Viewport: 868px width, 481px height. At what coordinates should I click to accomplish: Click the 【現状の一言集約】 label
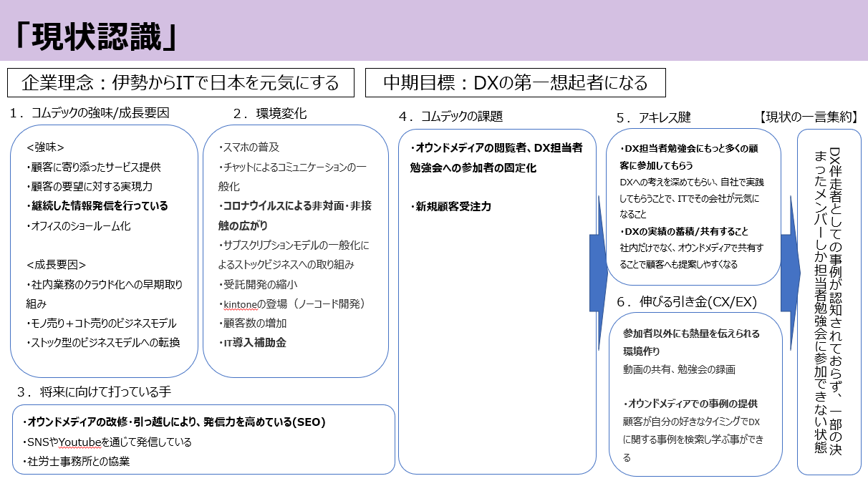tap(809, 117)
